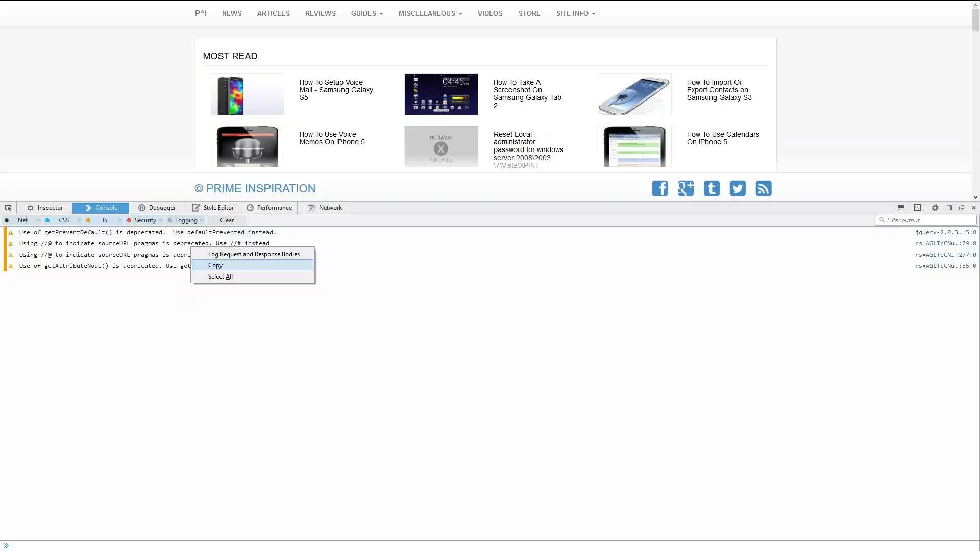Open the Facebook social icon
The width and height of the screenshot is (980, 551).
coord(659,188)
